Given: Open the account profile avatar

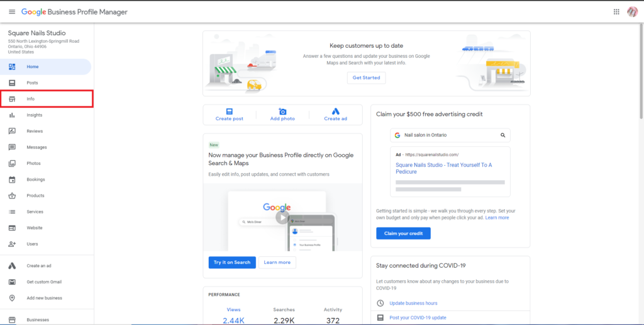Looking at the screenshot, I should coord(632,12).
